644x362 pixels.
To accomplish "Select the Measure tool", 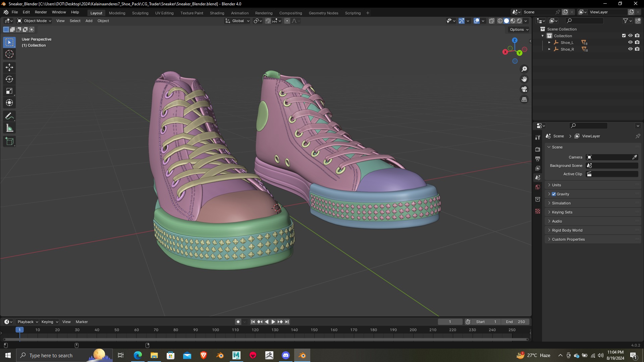I will [x=9, y=128].
